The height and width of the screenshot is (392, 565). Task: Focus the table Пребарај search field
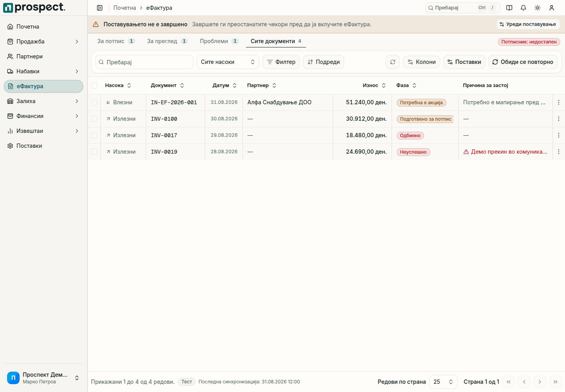(144, 62)
